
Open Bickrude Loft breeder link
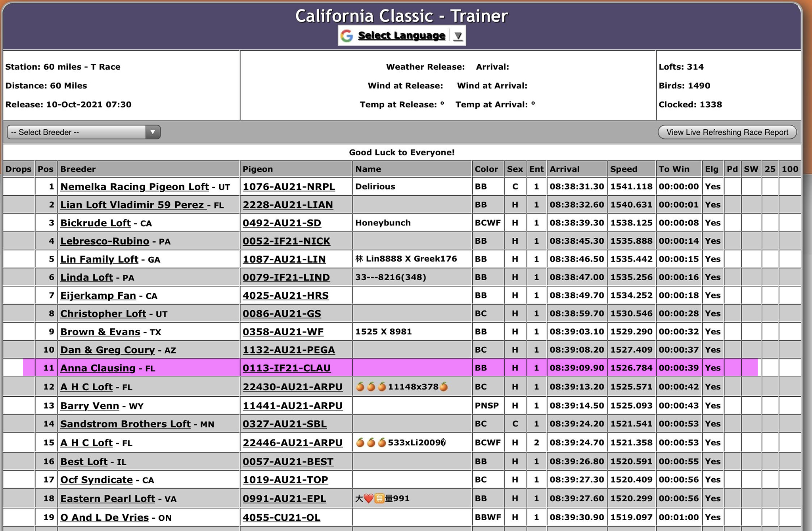(x=95, y=223)
